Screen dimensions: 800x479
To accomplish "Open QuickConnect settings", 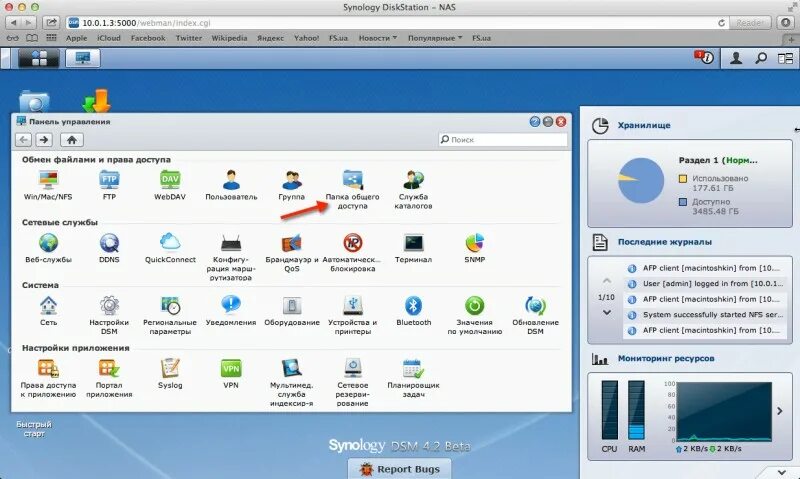I will click(x=170, y=248).
